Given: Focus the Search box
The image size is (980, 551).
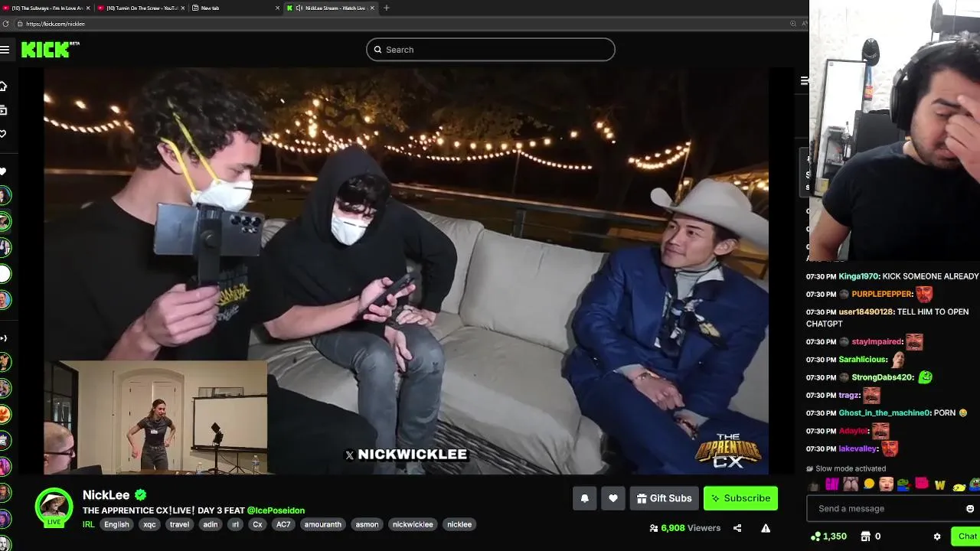Looking at the screenshot, I should pos(490,50).
